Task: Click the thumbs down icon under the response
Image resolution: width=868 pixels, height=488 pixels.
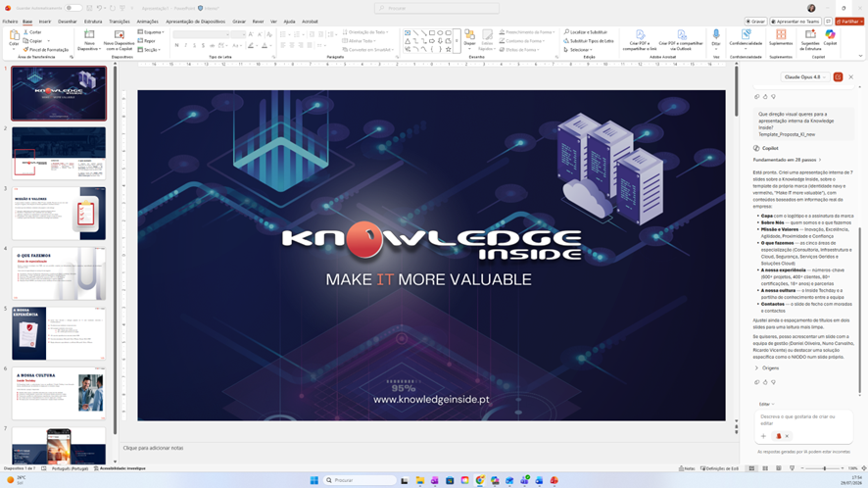Action: [773, 382]
